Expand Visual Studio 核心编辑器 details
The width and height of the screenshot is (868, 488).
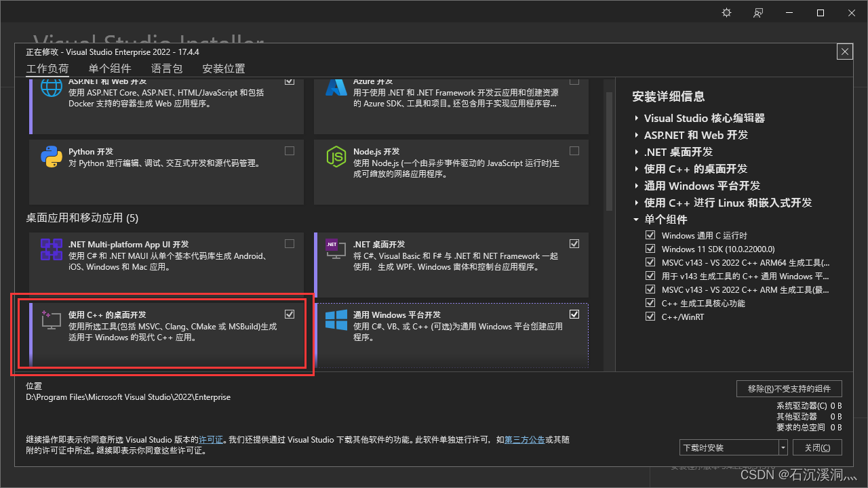637,118
